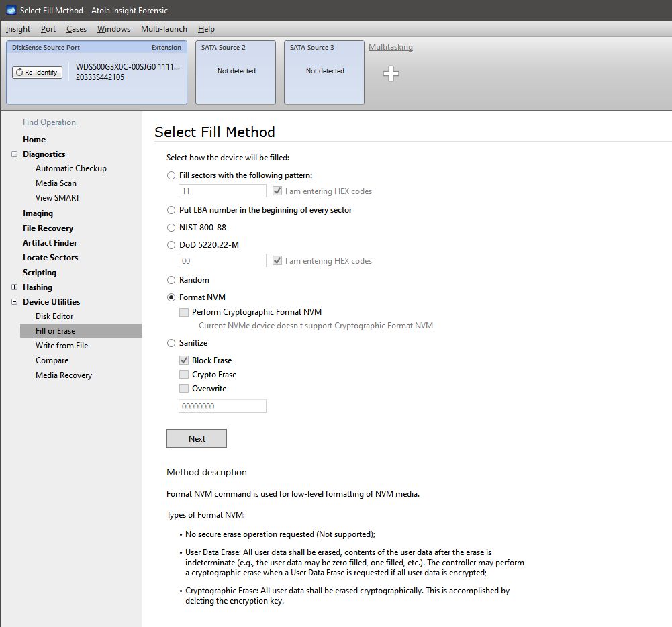Click the device model WDS500G3X0C text
672x627 pixels.
coord(128,67)
